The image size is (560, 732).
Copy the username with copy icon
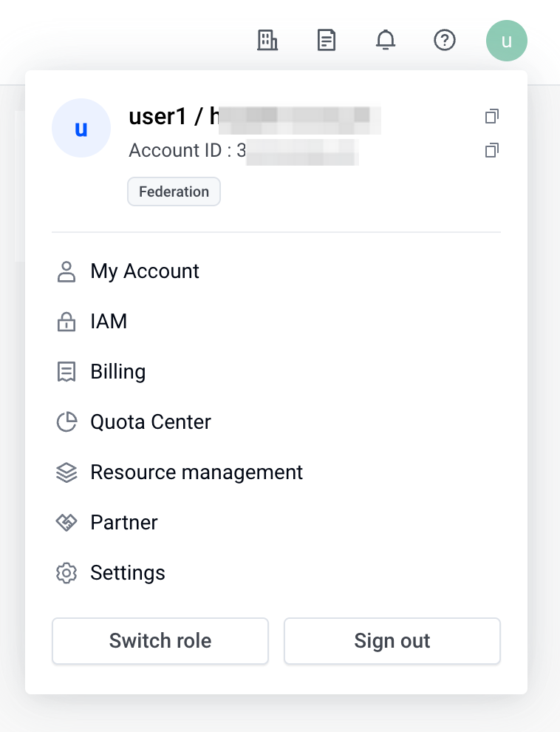click(492, 116)
